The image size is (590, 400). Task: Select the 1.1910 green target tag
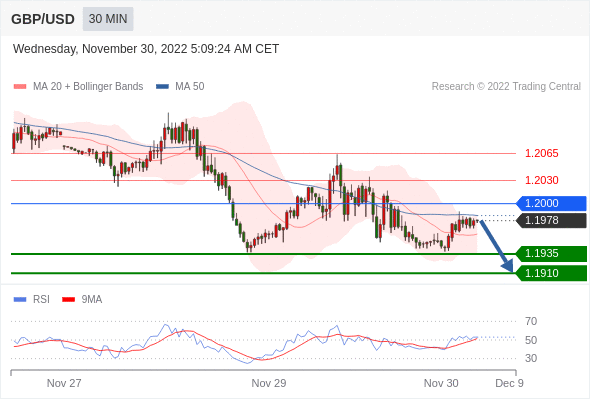point(551,273)
